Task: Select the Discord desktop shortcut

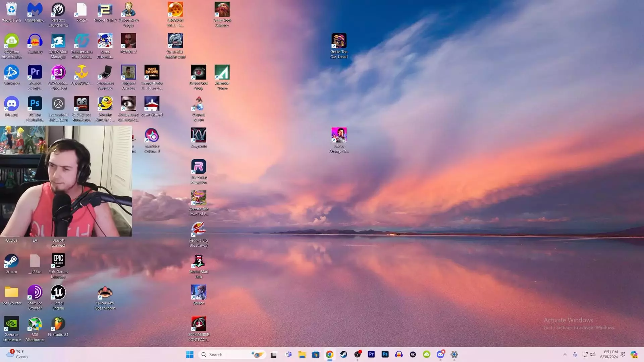Action: click(11, 107)
